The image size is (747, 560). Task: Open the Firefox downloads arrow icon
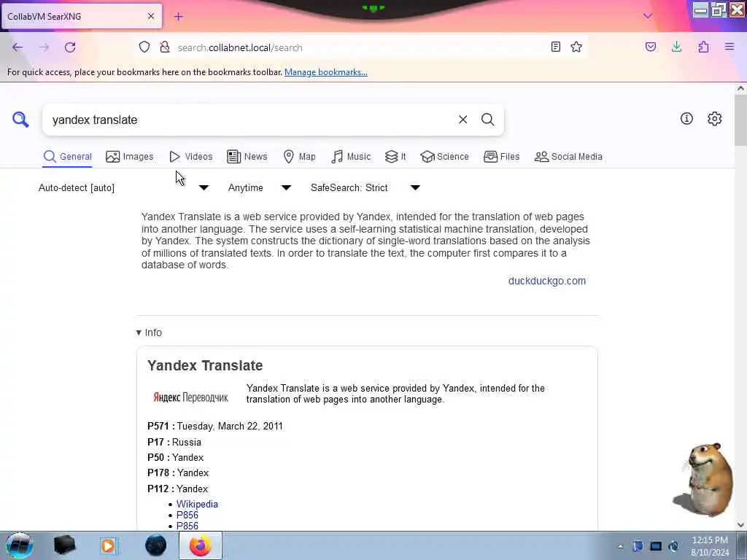coord(676,47)
